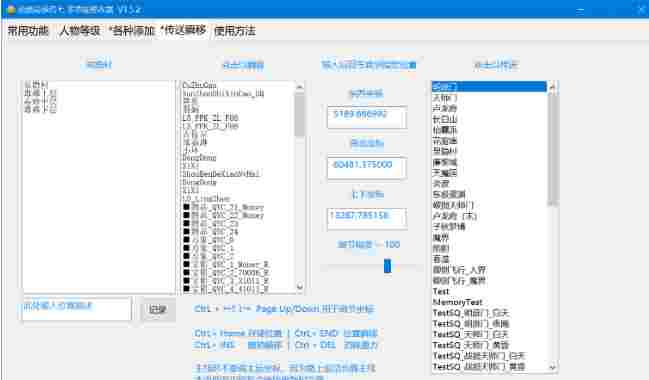Click the middle list scrollbar thumb
649x380 pixels.
pyautogui.click(x=300, y=115)
